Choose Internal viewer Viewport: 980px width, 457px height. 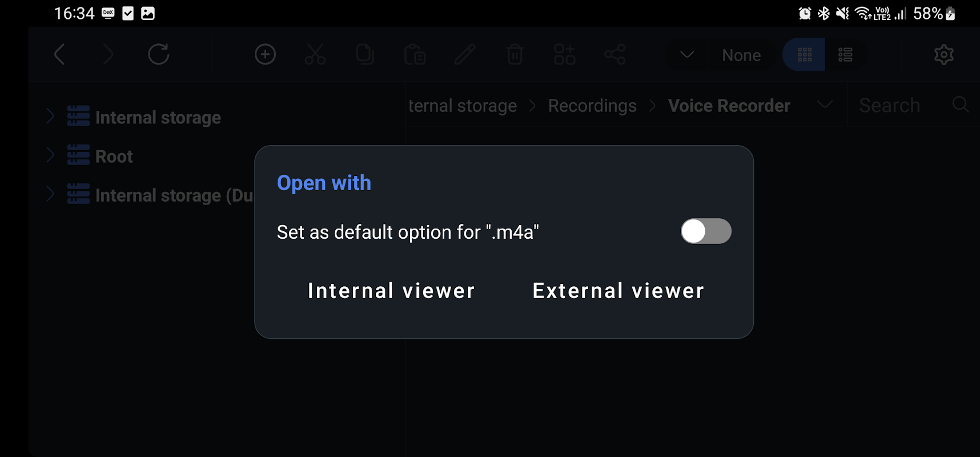click(x=391, y=291)
